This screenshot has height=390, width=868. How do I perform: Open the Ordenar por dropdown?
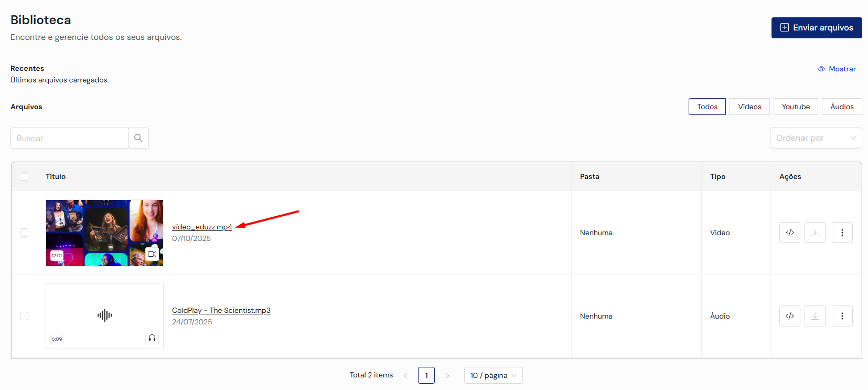click(815, 138)
